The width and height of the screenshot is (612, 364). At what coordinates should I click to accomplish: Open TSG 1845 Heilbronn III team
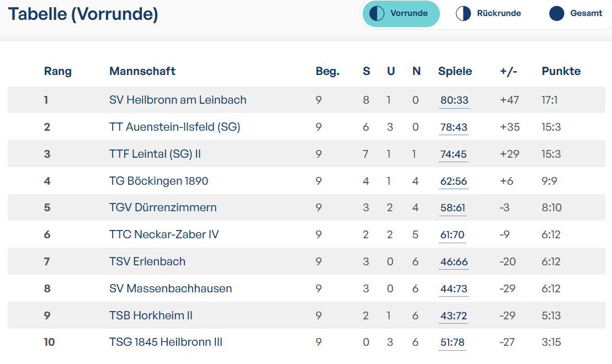point(166,342)
